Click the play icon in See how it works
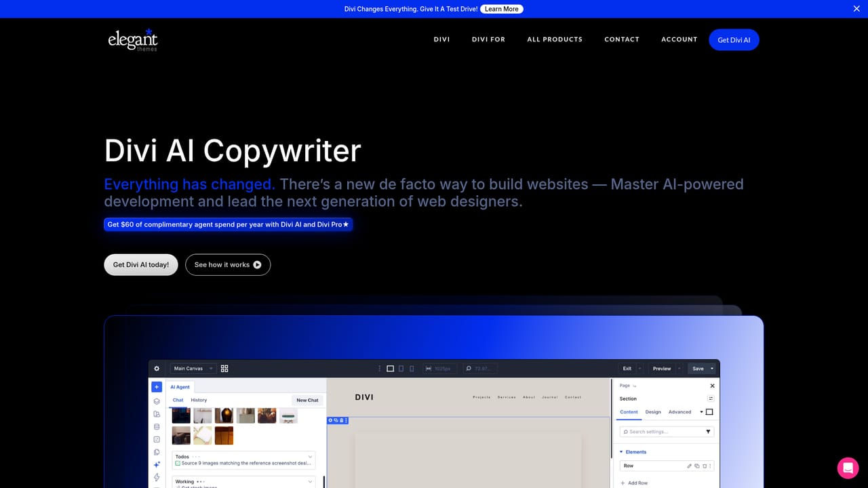Screen dimensions: 868x488 (x=257, y=264)
